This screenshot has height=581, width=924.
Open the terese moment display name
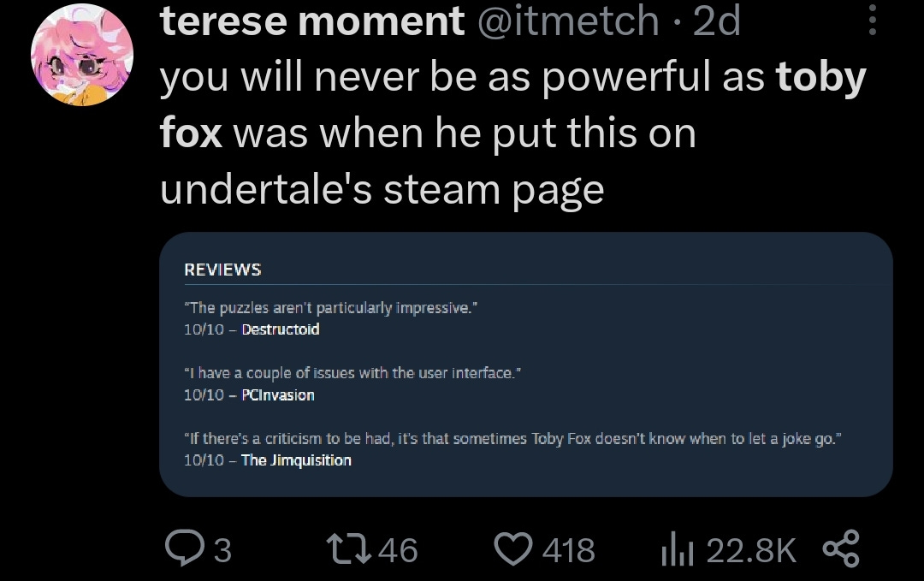tap(312, 21)
